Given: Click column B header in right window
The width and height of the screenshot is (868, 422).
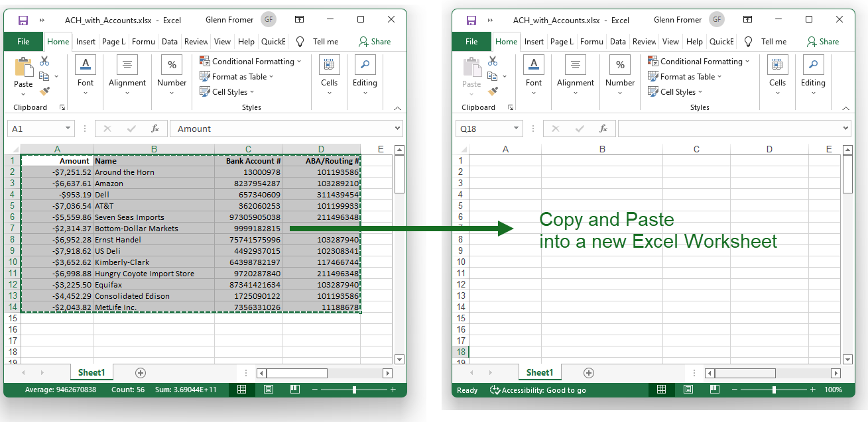Looking at the screenshot, I should pos(602,149).
